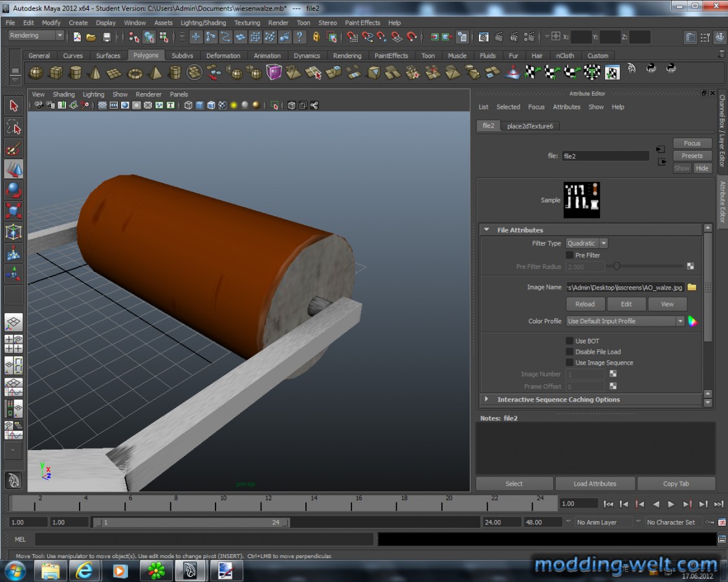This screenshot has width=728, height=582.
Task: Enable the Pre Filter checkbox
Action: tap(569, 255)
